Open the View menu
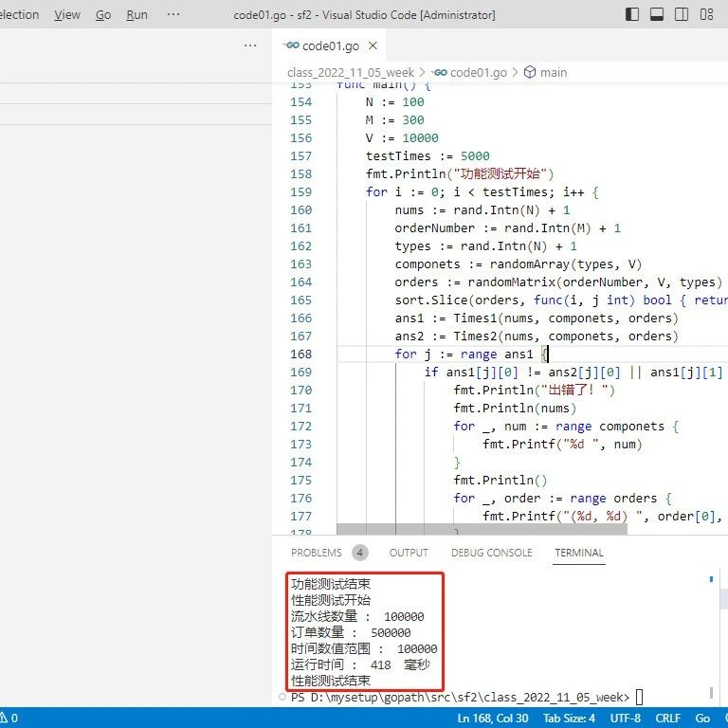This screenshot has height=728, width=728. coord(67,15)
